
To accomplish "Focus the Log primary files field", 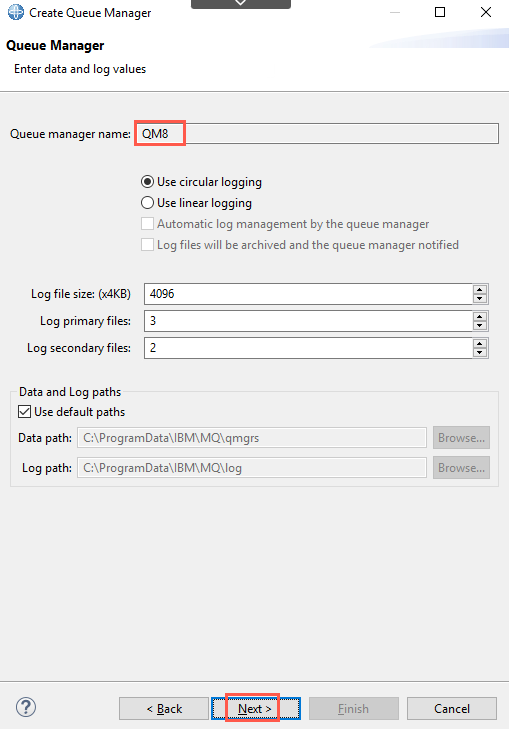I will (x=308, y=321).
